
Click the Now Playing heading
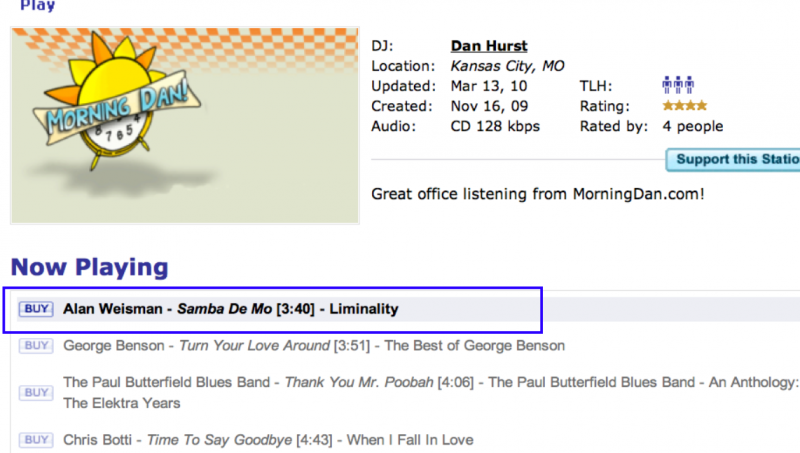click(x=89, y=267)
